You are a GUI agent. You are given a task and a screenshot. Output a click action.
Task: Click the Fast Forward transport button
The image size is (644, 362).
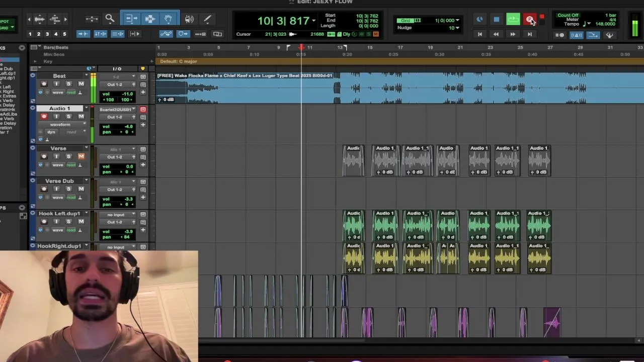(x=513, y=34)
